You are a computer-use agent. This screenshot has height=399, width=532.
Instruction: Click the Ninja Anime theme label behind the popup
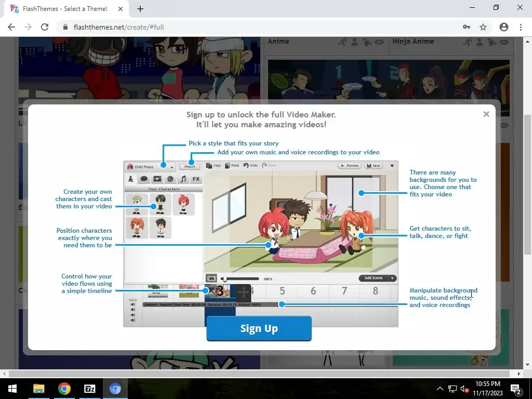[x=413, y=42]
